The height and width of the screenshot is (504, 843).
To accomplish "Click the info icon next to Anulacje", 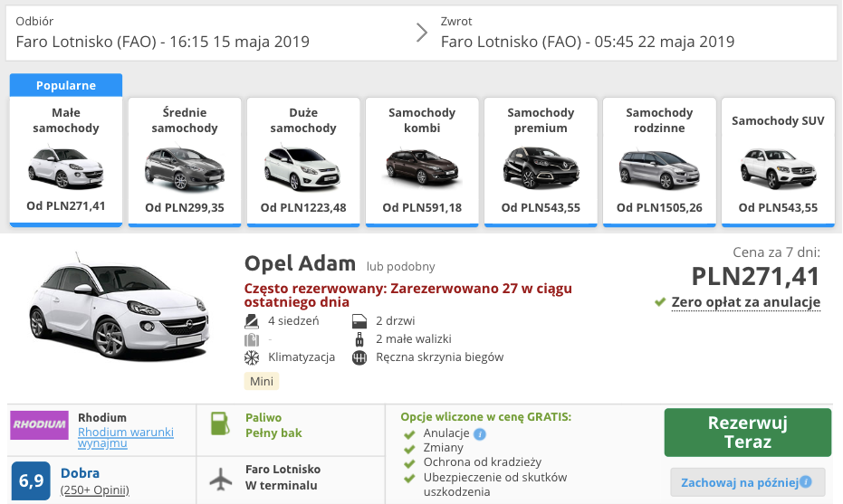I will pos(480,434).
